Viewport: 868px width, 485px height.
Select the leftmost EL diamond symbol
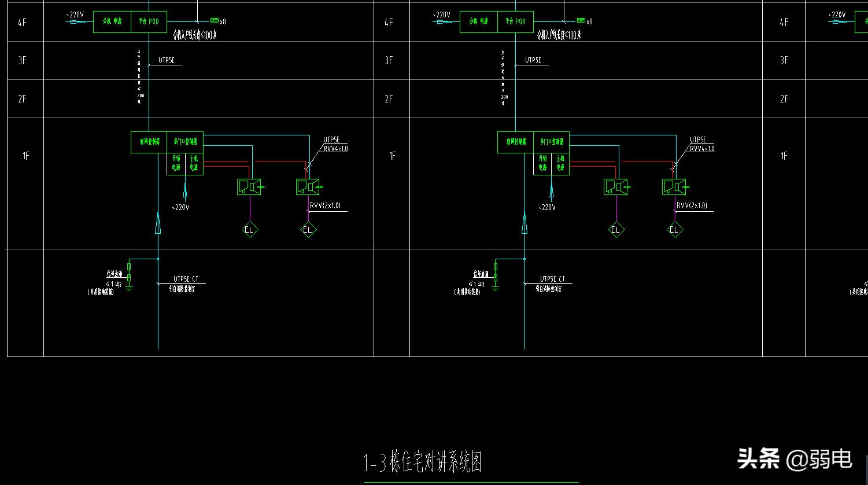pos(249,230)
